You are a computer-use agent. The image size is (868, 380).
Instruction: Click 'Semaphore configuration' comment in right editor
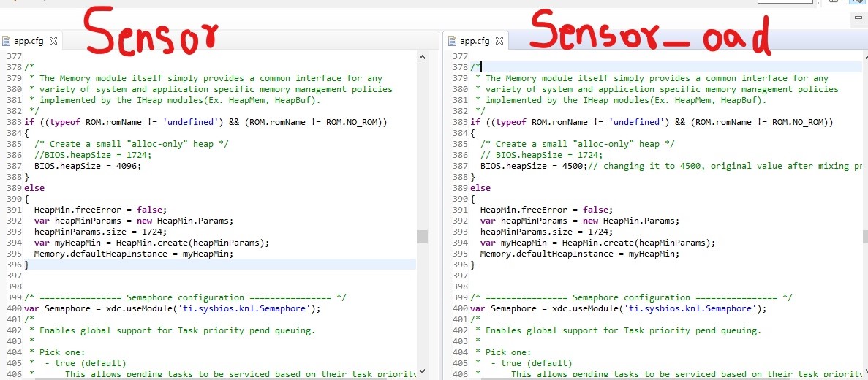[632, 297]
